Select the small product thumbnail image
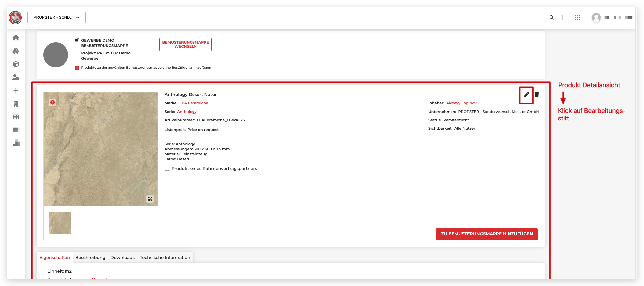Image resolution: width=644 pixels, height=286 pixels. (60, 223)
